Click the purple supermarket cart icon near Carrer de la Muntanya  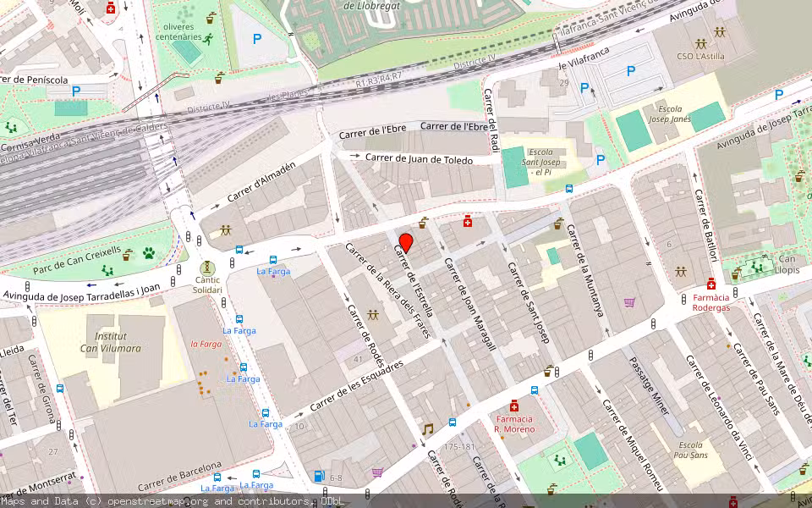[x=628, y=302]
